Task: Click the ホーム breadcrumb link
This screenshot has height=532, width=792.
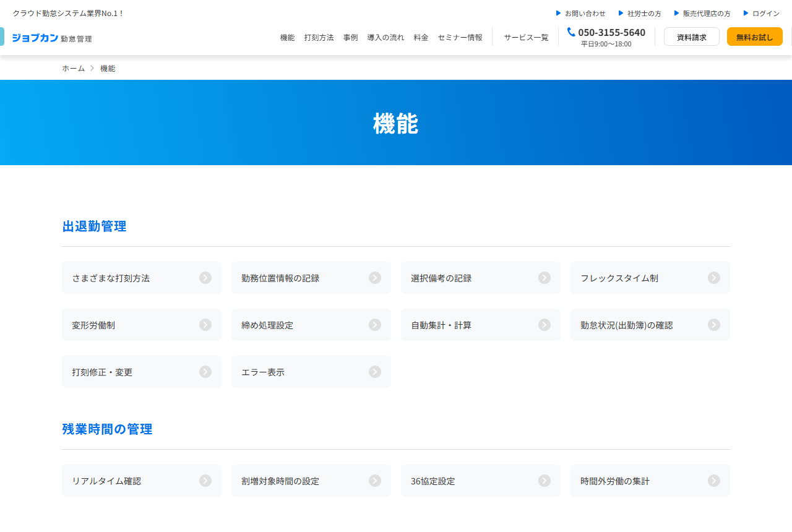Action: click(x=73, y=68)
